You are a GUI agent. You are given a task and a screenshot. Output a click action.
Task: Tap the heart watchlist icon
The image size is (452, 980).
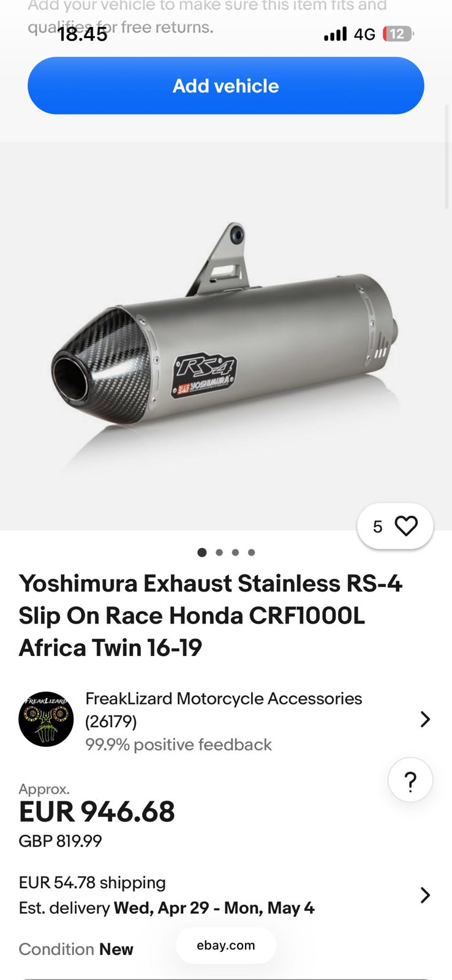pos(406,526)
